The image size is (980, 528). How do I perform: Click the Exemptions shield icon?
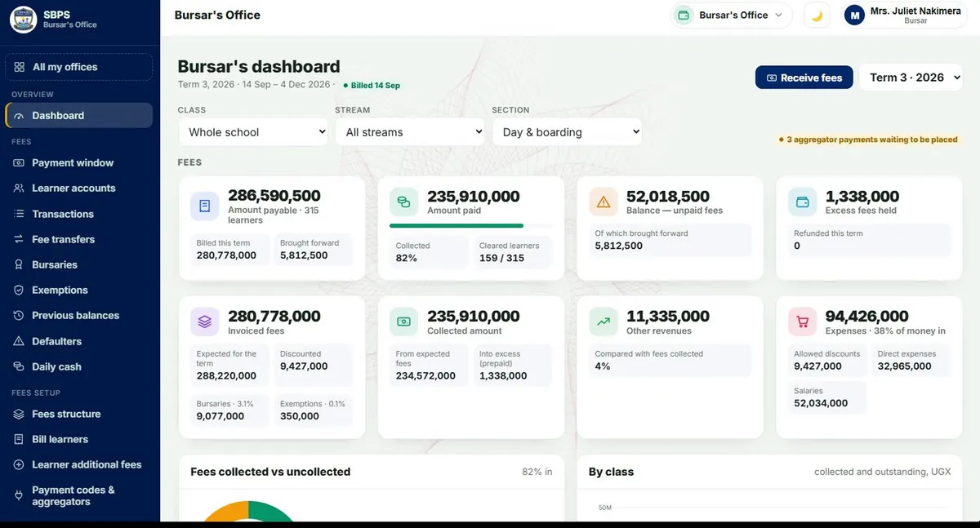(19, 291)
